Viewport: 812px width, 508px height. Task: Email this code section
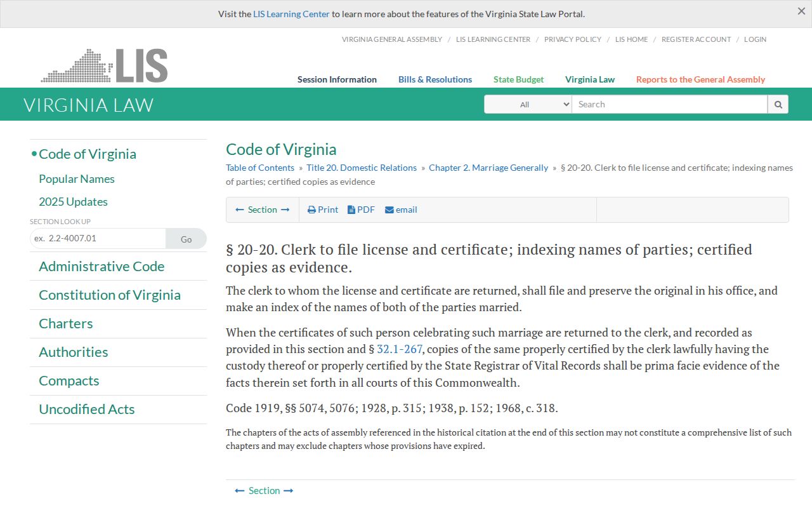pos(401,210)
